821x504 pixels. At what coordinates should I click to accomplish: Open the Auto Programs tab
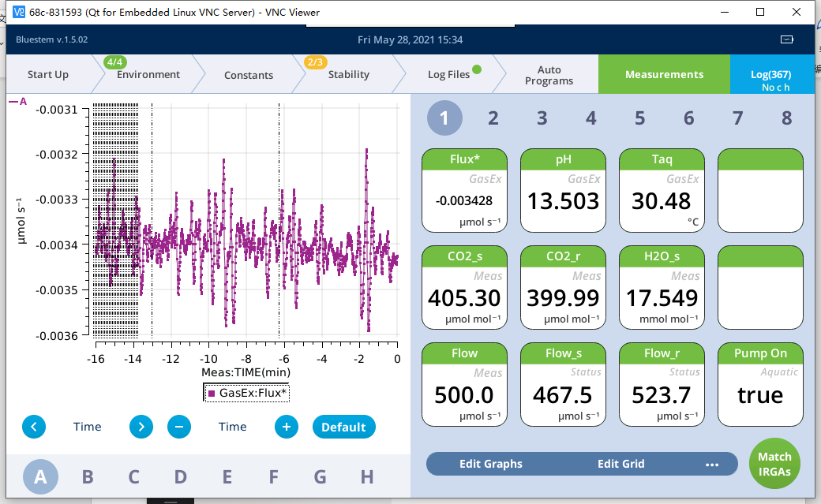(549, 75)
